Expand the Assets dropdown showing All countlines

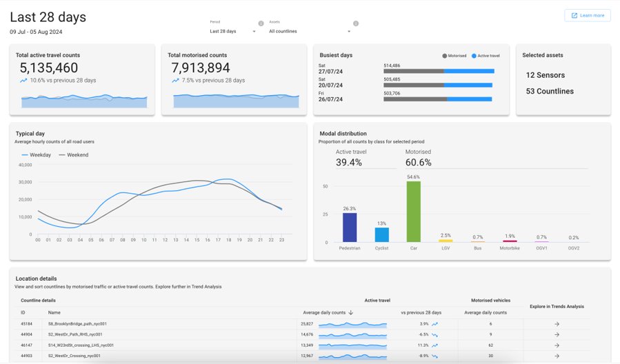[310, 31]
